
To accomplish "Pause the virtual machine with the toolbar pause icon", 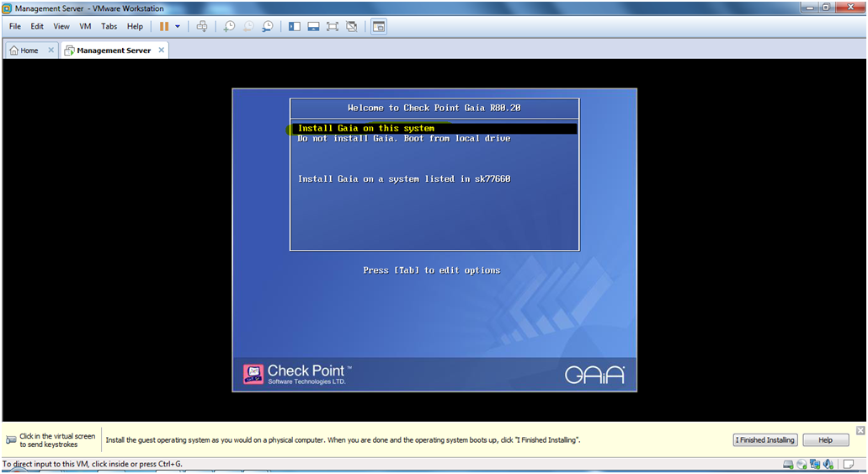I will [164, 27].
